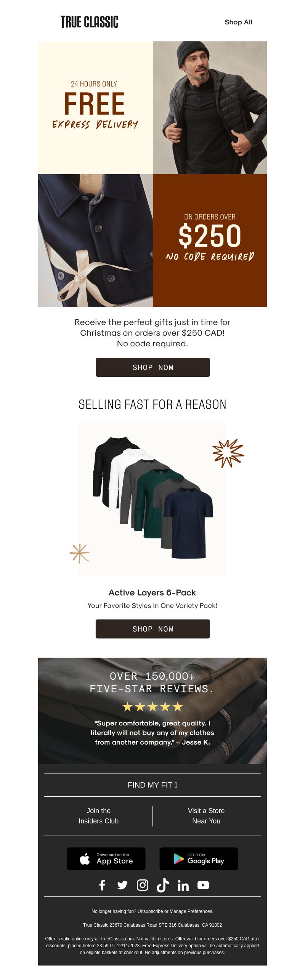Click the Unsubscribe link
Viewport: 305px width, 980px height.
click(150, 911)
